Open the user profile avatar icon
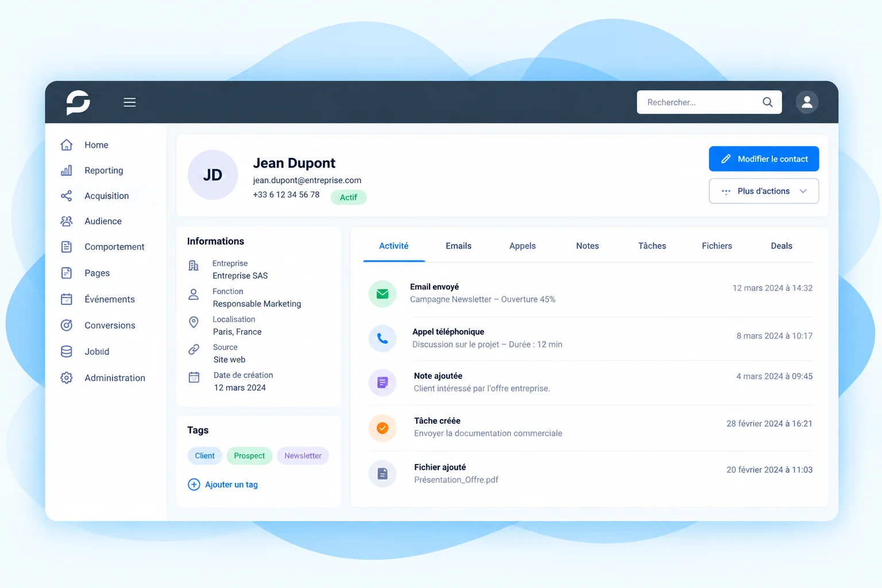This screenshot has height=588, width=882. [807, 102]
